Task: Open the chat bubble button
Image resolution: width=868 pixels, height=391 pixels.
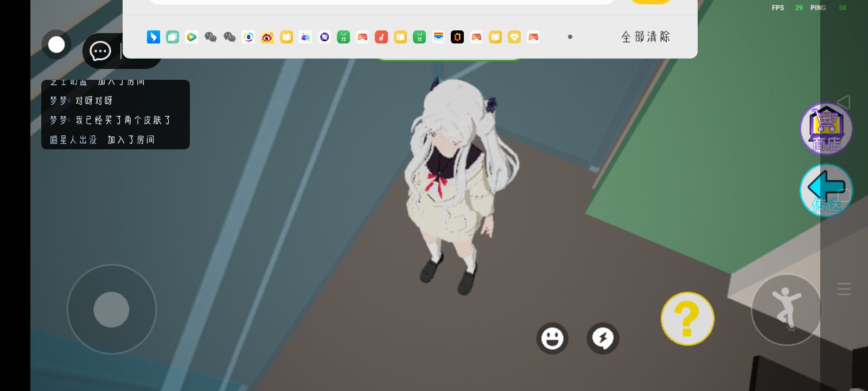Action: click(100, 52)
